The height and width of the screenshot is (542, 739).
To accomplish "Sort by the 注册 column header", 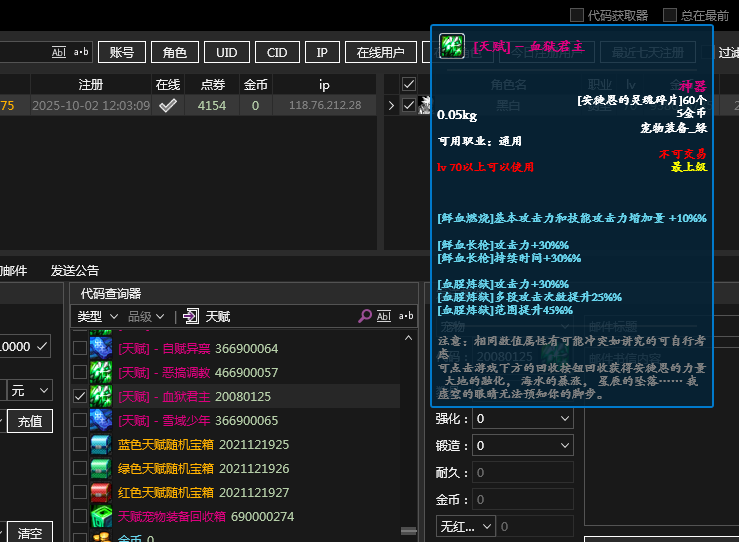I will point(90,84).
